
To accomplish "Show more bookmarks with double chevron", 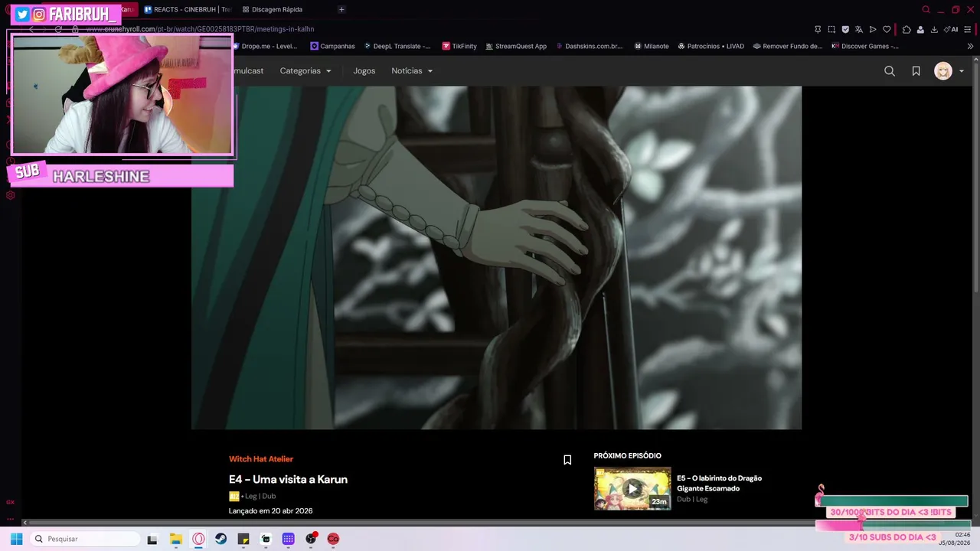I will tap(971, 46).
